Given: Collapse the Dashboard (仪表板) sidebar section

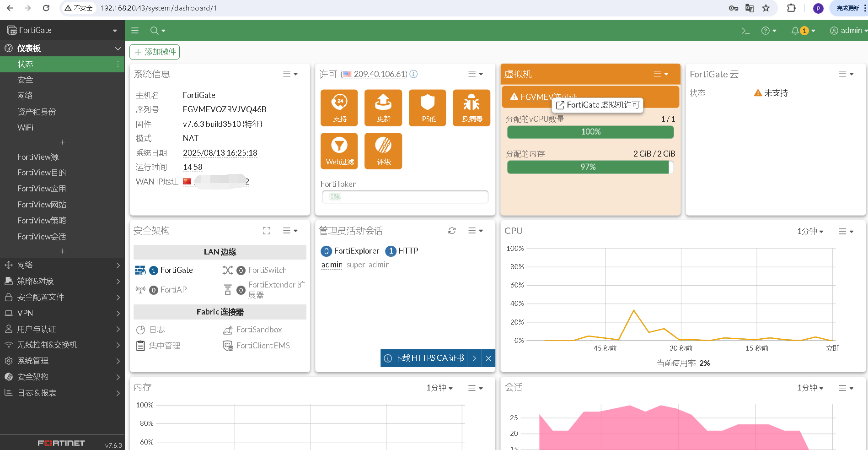Looking at the screenshot, I should click(62, 48).
